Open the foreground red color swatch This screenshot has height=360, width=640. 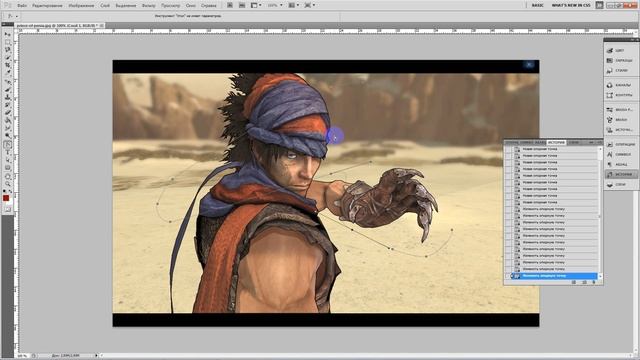(x=6, y=198)
